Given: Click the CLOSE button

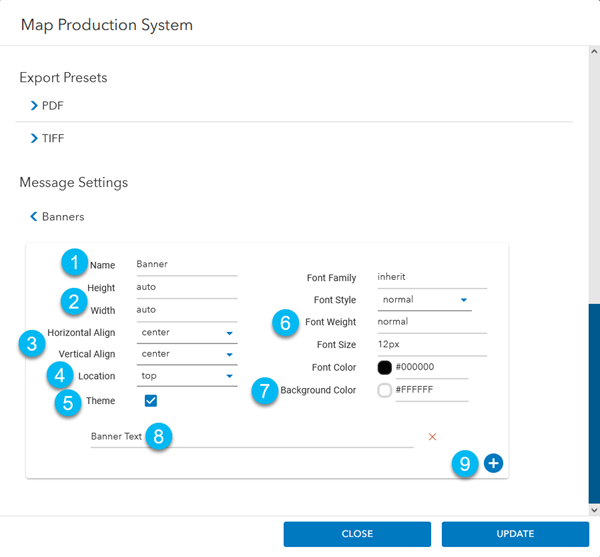Looking at the screenshot, I should [x=357, y=534].
